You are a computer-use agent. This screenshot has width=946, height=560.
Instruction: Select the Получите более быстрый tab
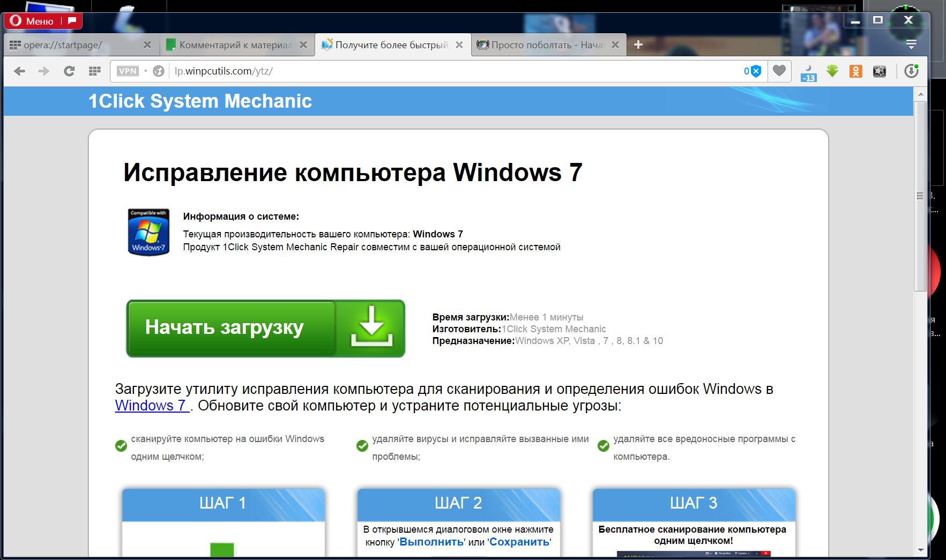click(386, 45)
